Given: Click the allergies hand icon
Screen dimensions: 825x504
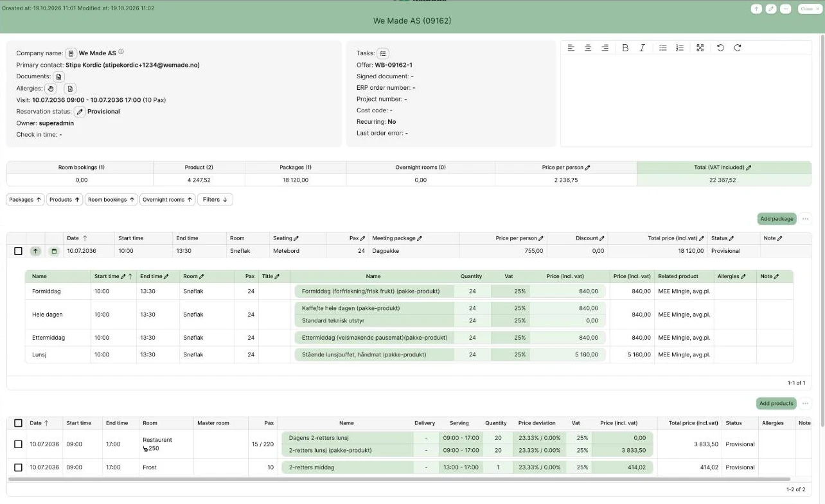Looking at the screenshot, I should click(51, 89).
